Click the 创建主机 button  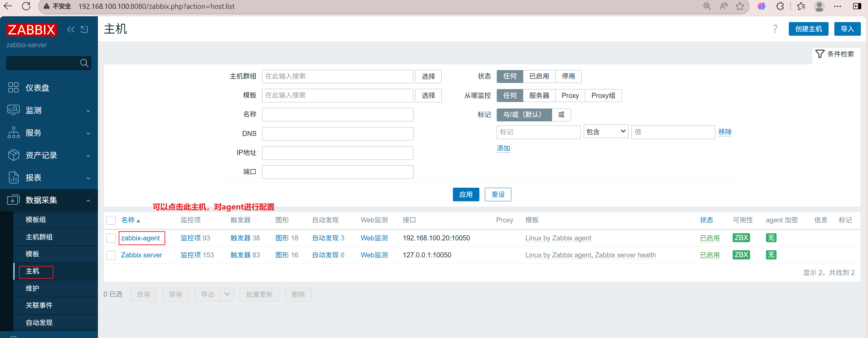809,29
